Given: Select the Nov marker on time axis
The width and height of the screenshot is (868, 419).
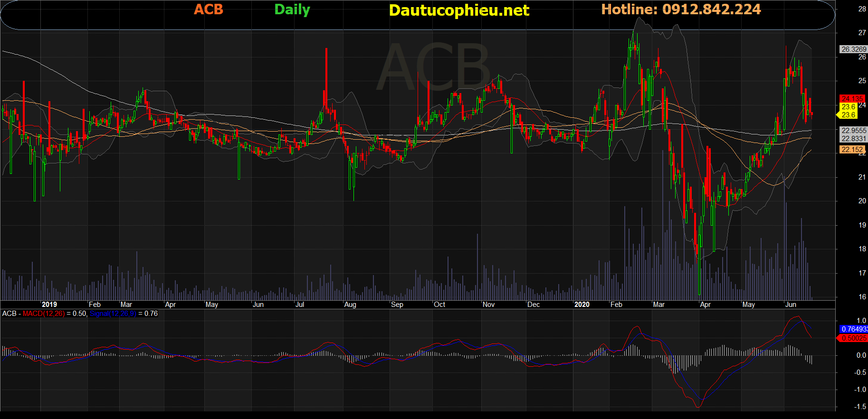Looking at the screenshot, I should 488,305.
